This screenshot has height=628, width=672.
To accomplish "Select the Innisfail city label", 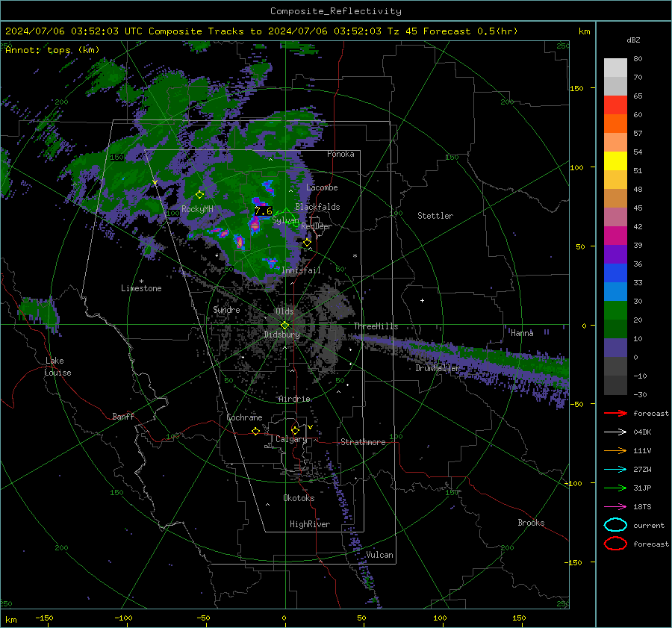I will 301,270.
